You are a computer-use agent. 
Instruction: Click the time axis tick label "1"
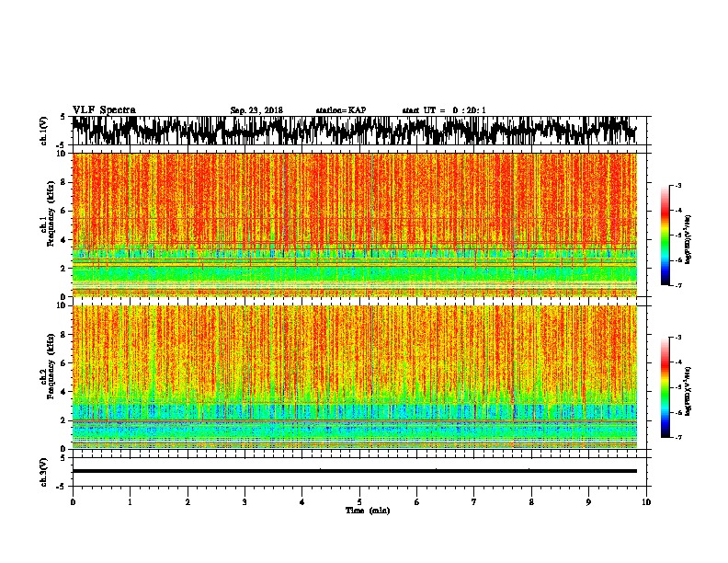[130, 502]
